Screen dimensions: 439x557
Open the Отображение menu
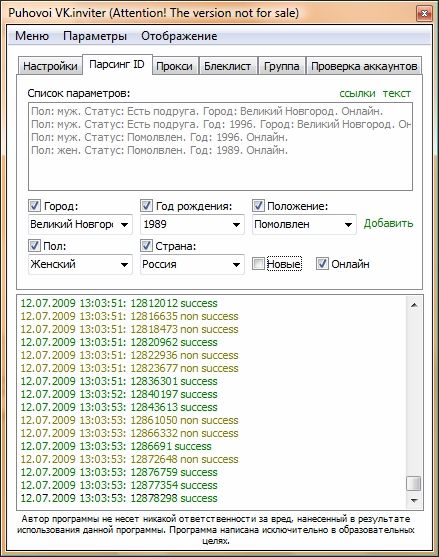(179, 36)
